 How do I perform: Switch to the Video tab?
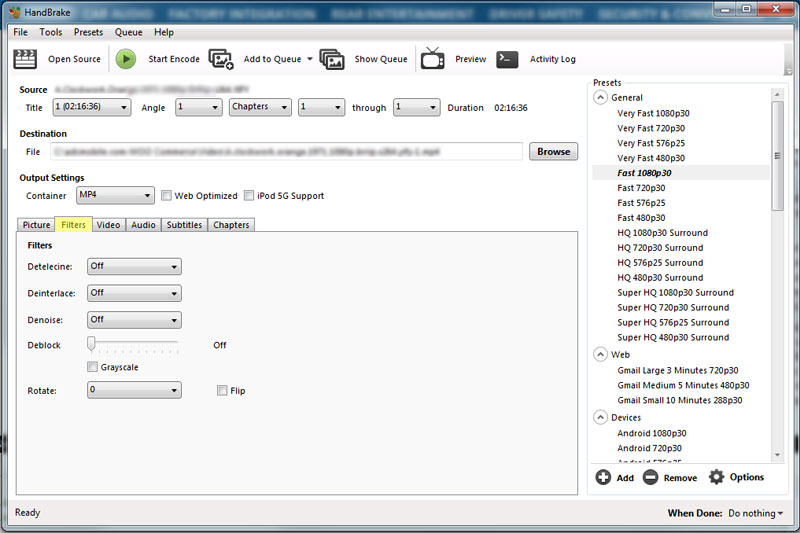tap(108, 225)
